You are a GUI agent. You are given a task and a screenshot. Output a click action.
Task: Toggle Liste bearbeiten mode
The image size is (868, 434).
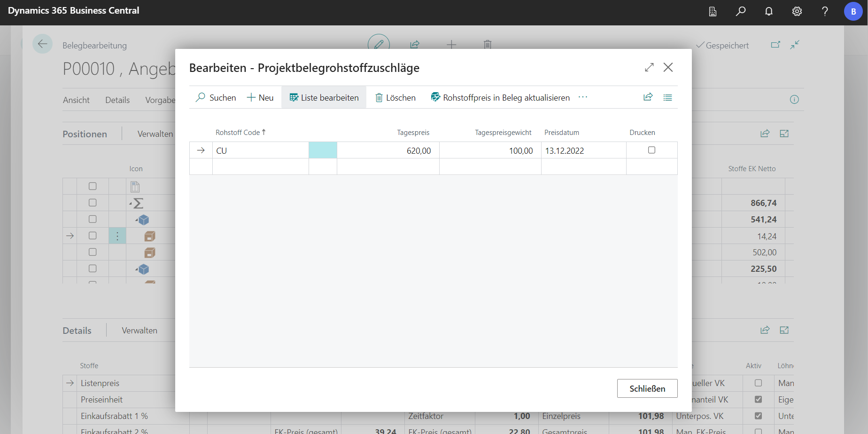[x=324, y=97]
